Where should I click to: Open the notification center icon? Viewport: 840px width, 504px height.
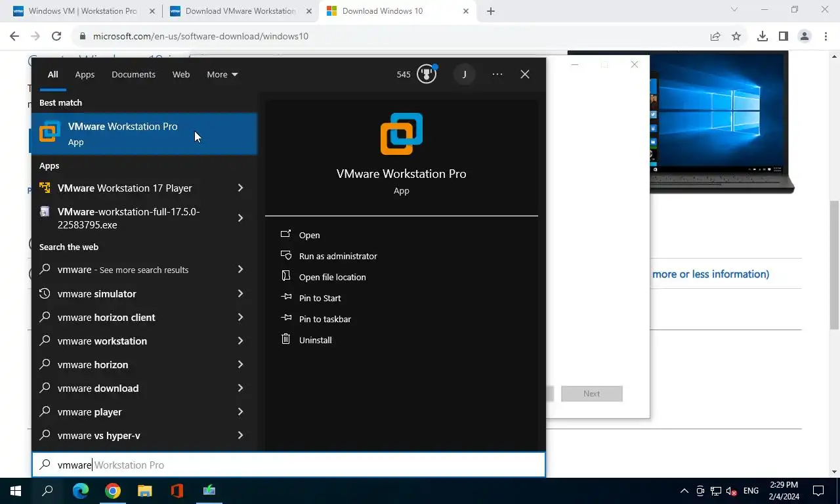818,491
